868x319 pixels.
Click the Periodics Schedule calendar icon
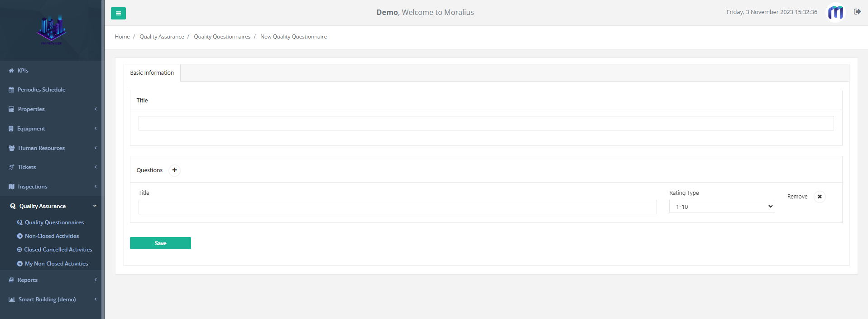11,90
